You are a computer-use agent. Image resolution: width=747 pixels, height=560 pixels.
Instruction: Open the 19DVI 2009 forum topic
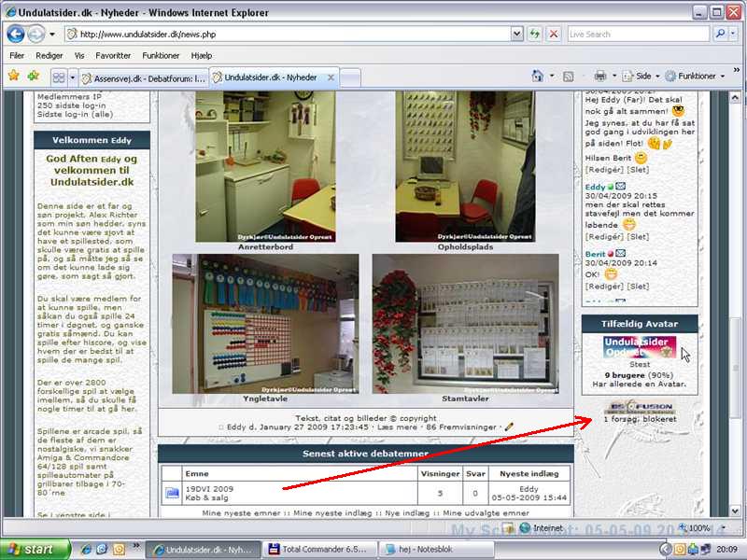209,489
